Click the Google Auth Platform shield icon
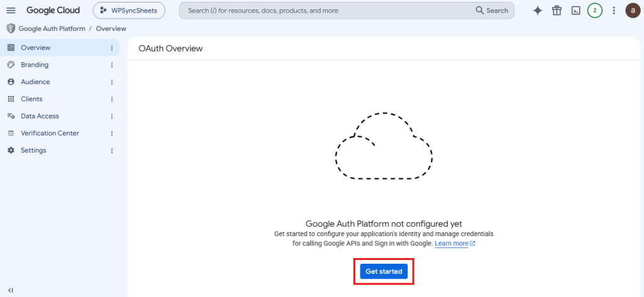The image size is (644, 297). coord(11,29)
